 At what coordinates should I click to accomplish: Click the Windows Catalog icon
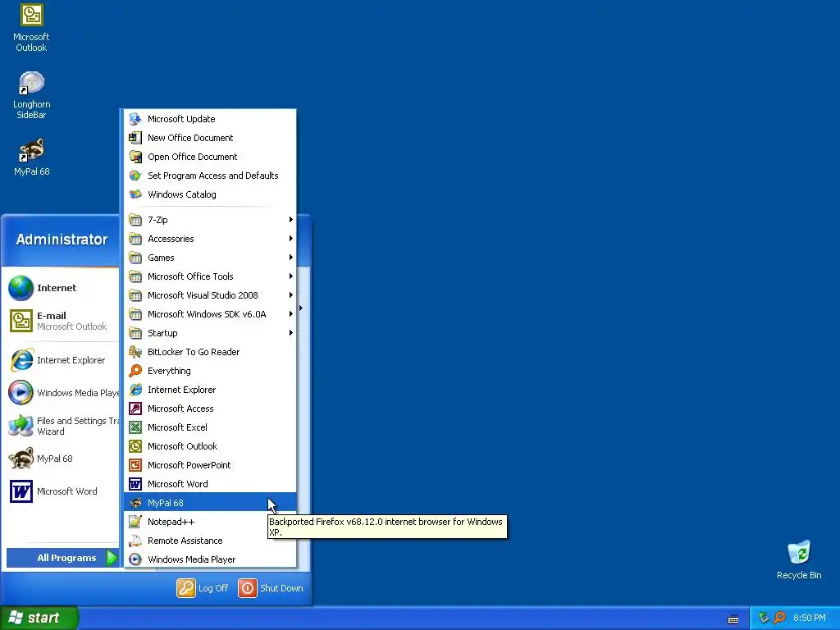(135, 194)
